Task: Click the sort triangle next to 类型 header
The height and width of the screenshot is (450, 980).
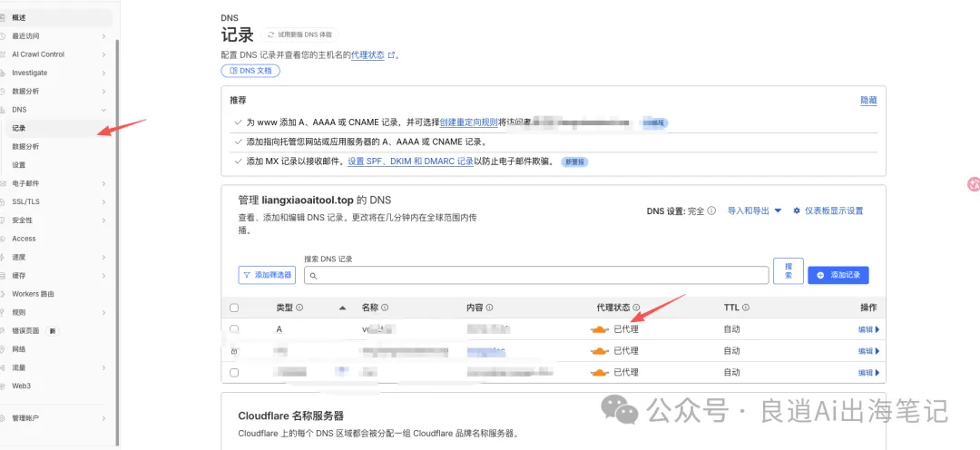Action: click(x=342, y=308)
